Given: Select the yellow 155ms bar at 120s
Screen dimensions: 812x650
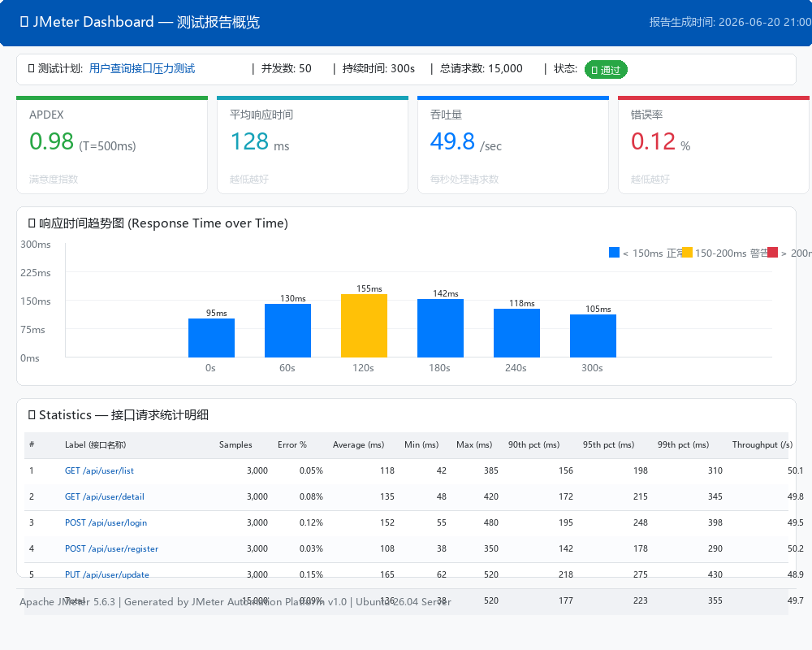Looking at the screenshot, I should [364, 326].
